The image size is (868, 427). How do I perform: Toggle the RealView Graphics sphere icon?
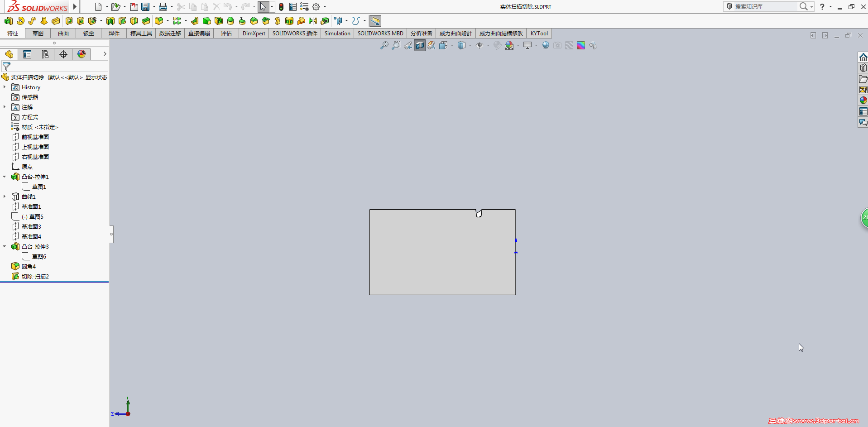click(x=546, y=45)
